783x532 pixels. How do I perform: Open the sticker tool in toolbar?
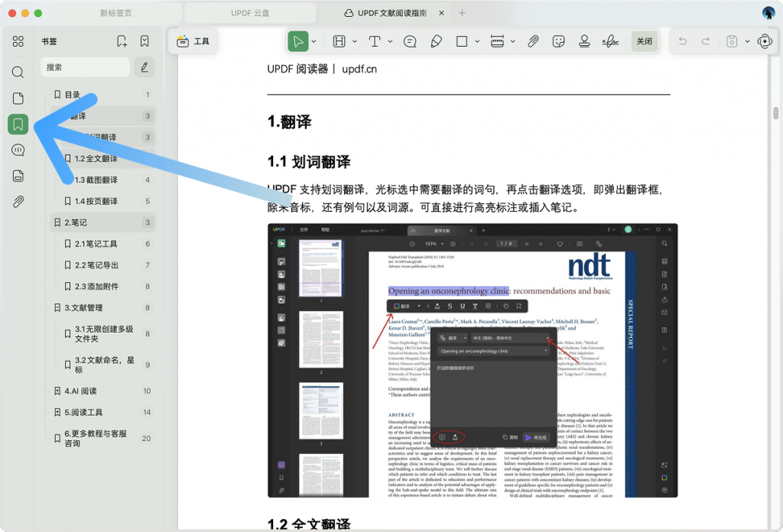pyautogui.click(x=559, y=41)
